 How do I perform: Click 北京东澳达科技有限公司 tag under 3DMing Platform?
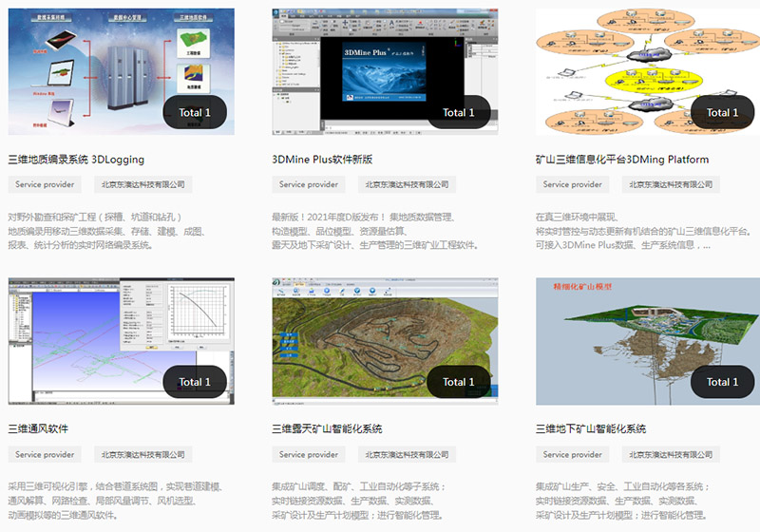[x=671, y=184]
